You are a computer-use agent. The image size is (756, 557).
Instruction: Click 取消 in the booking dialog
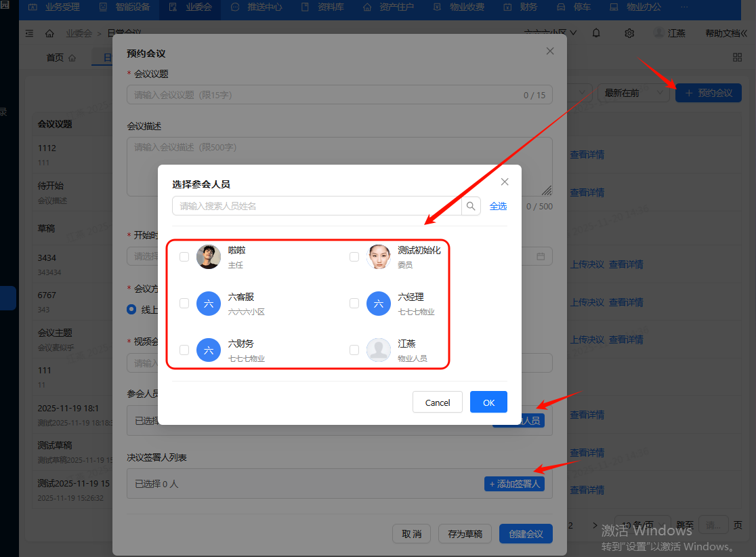[411, 534]
